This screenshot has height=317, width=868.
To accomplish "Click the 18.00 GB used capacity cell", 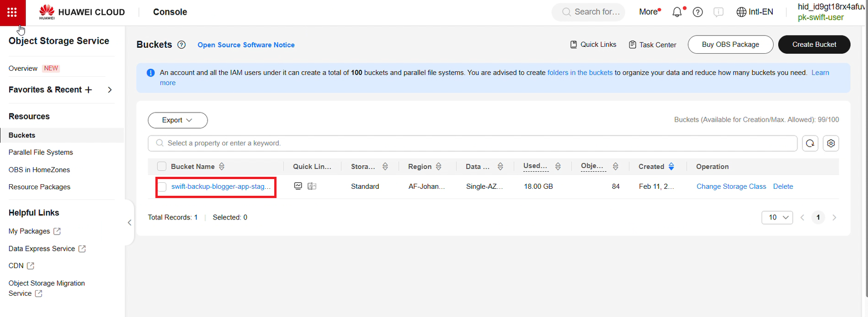I will (x=538, y=186).
